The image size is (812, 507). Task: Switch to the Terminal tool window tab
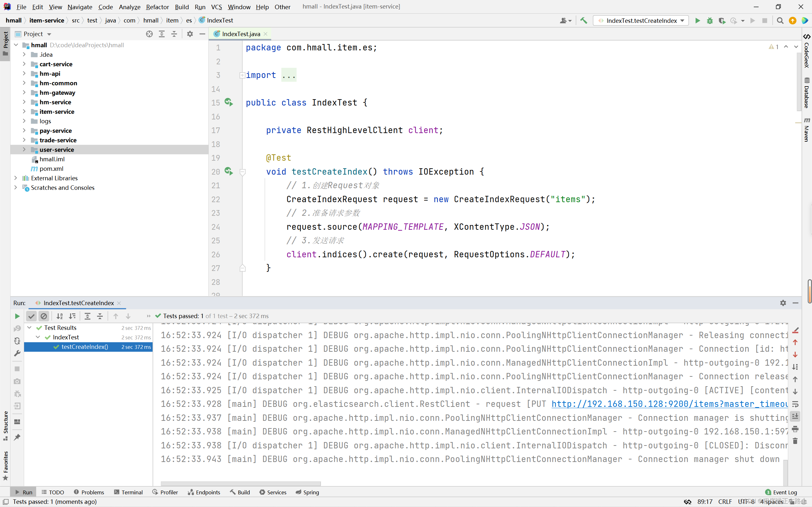coord(128,492)
